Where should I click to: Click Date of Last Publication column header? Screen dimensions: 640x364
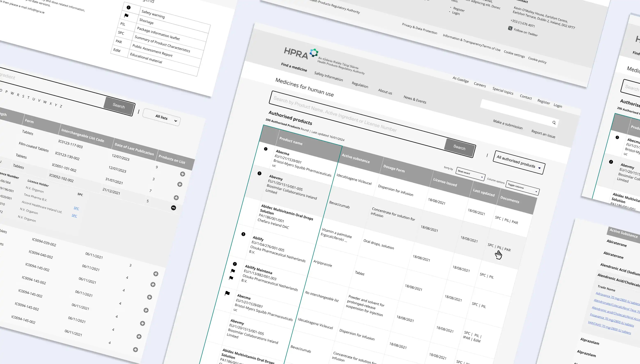coord(134,149)
